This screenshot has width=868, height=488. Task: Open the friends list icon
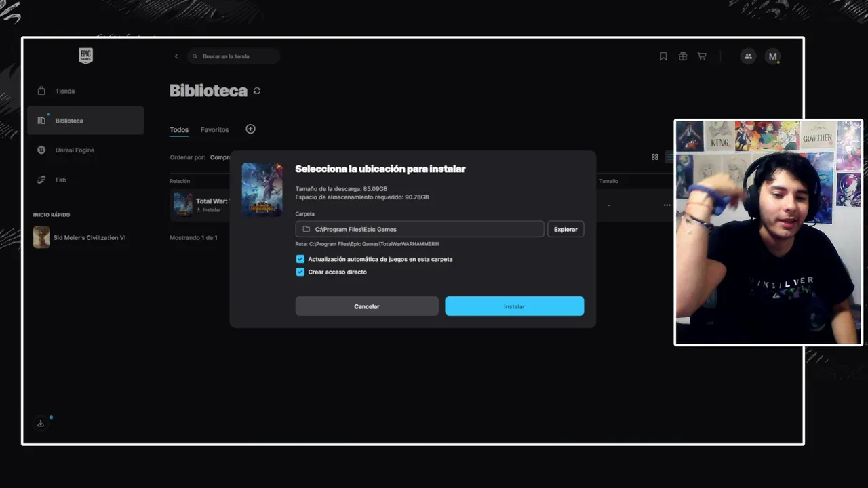pyautogui.click(x=748, y=56)
